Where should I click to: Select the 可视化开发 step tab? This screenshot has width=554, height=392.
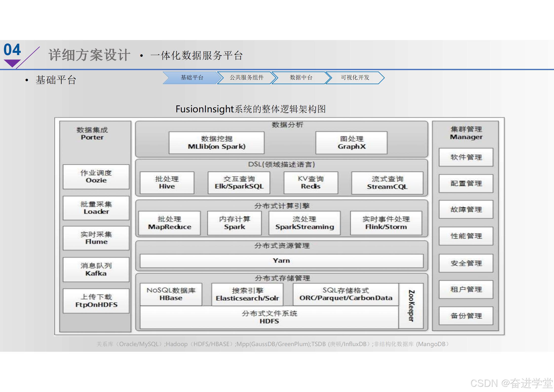click(355, 78)
